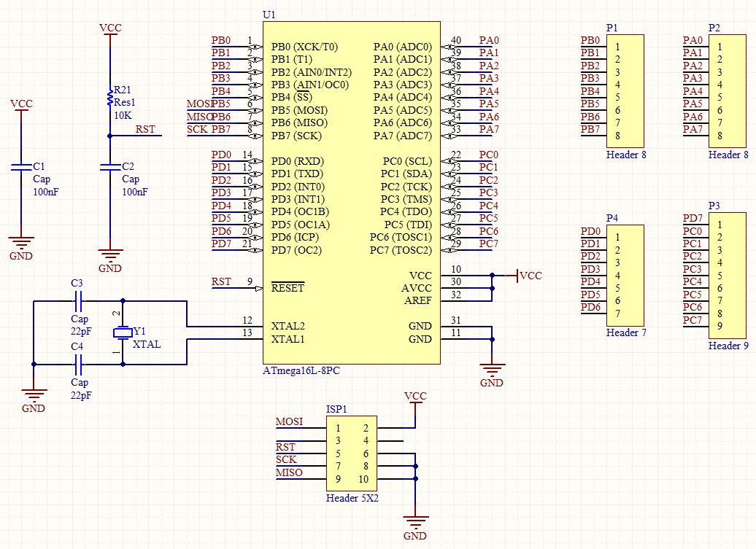756x549 pixels.
Task: Select capacitor C2 below RST node
Action: [x=109, y=168]
